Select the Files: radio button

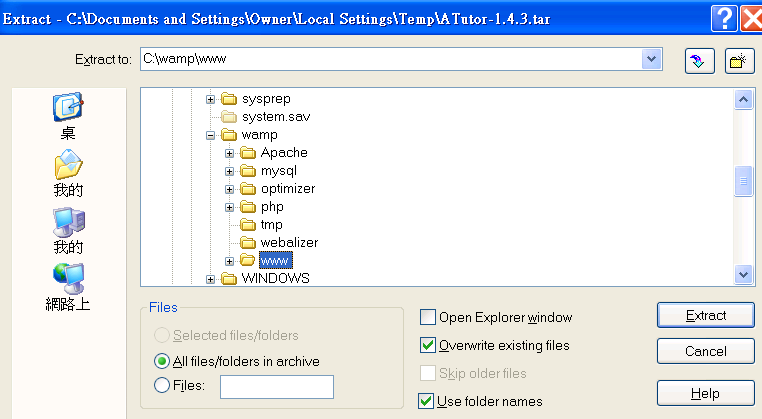coord(161,385)
